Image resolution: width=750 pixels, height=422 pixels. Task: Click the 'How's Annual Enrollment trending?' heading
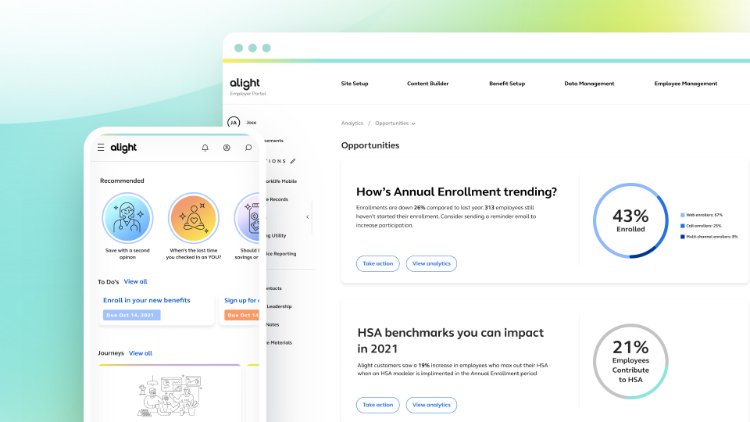456,192
